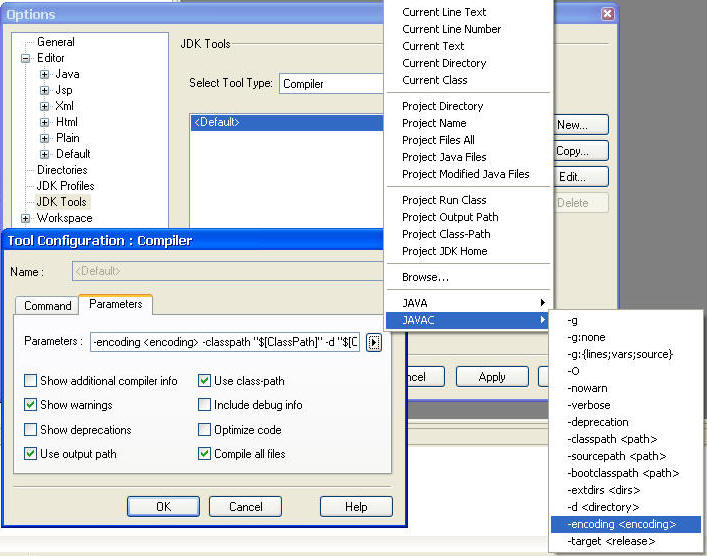The width and height of the screenshot is (707, 556).
Task: Insert Project Files All variable
Action: 469,140
